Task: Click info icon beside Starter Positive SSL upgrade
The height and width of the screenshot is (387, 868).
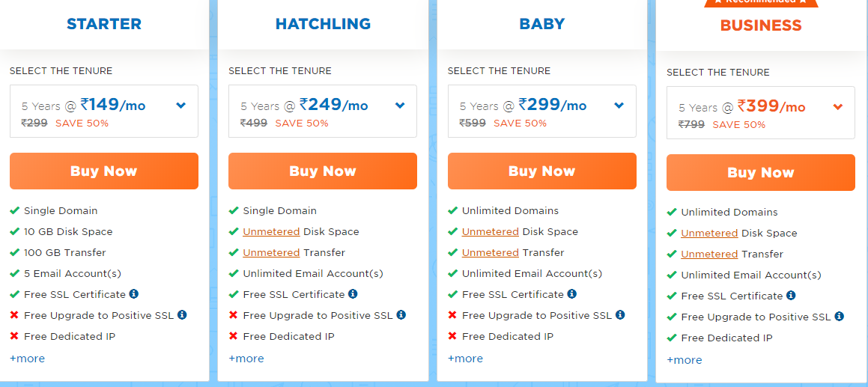Action: pos(182,315)
